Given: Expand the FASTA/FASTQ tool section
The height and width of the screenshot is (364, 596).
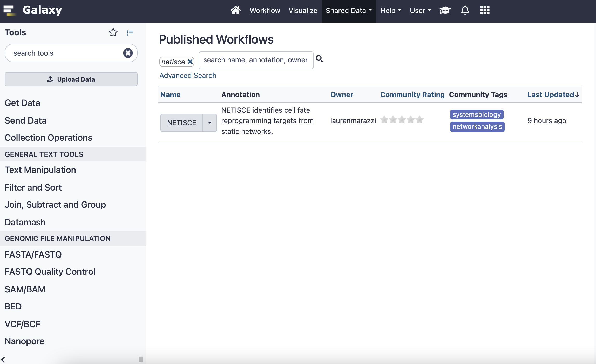Looking at the screenshot, I should click(x=33, y=254).
